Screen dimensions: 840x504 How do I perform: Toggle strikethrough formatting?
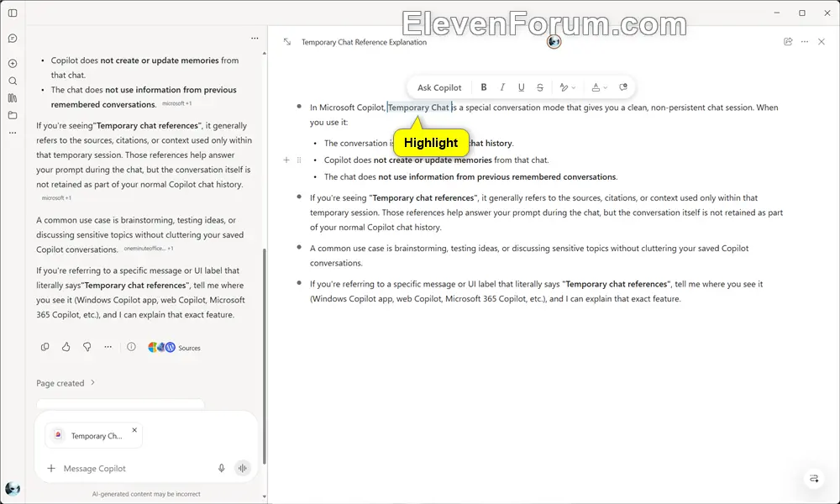(539, 87)
